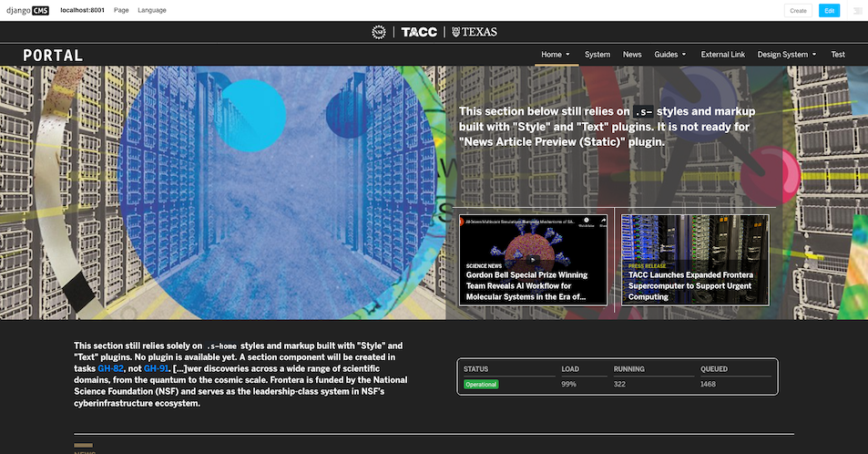Click the STATUS column header
Viewport: 868px width, 454px height.
tap(476, 369)
